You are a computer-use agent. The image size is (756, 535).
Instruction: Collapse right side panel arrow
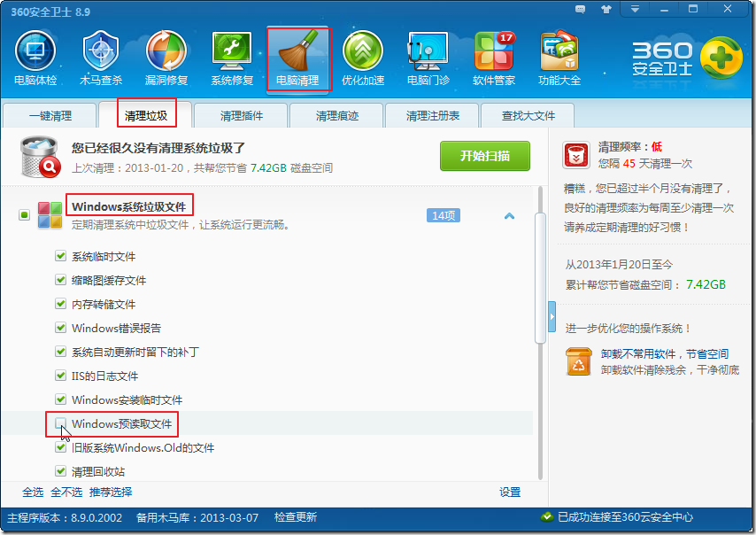[x=552, y=316]
